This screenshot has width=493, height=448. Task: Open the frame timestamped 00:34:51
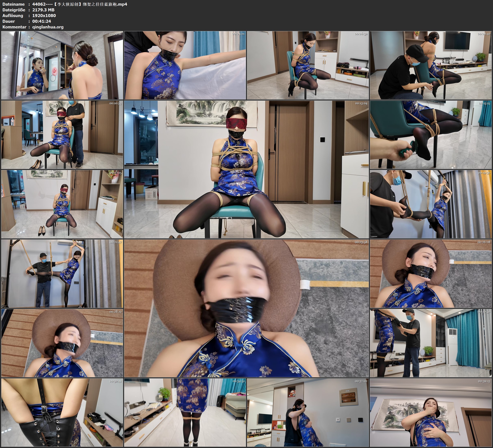coord(185,412)
